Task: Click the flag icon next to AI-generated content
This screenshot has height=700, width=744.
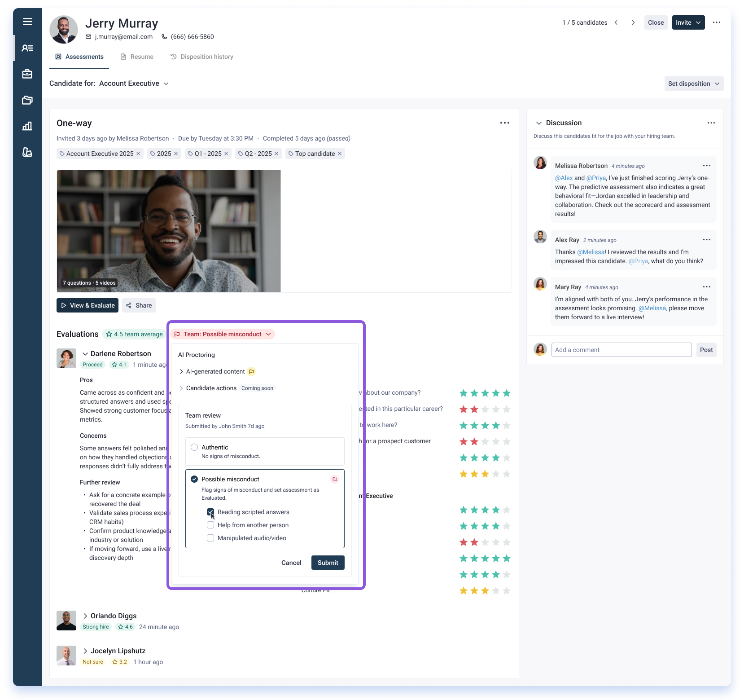Action: coord(252,371)
